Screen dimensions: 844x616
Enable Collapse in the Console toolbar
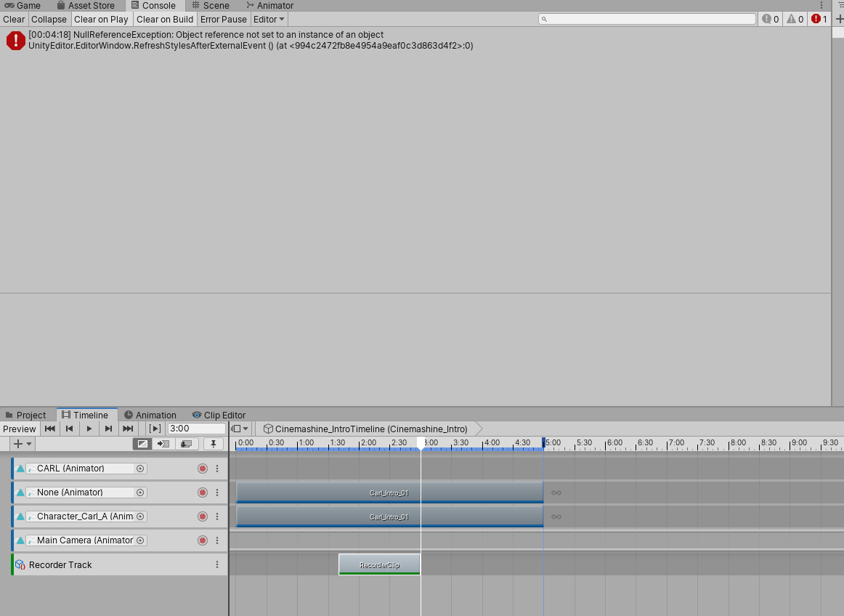click(49, 19)
